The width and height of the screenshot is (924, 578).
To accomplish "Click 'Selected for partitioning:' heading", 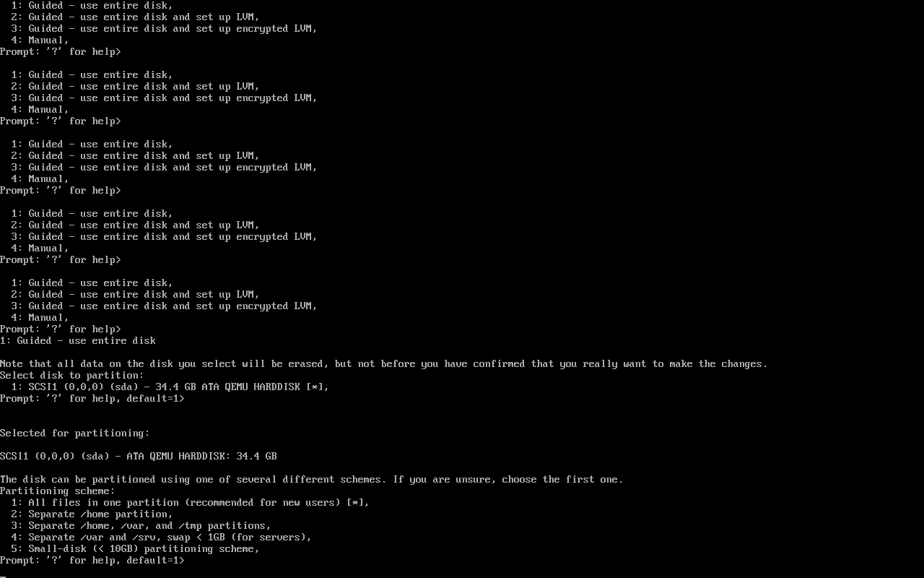I will coord(75,433).
